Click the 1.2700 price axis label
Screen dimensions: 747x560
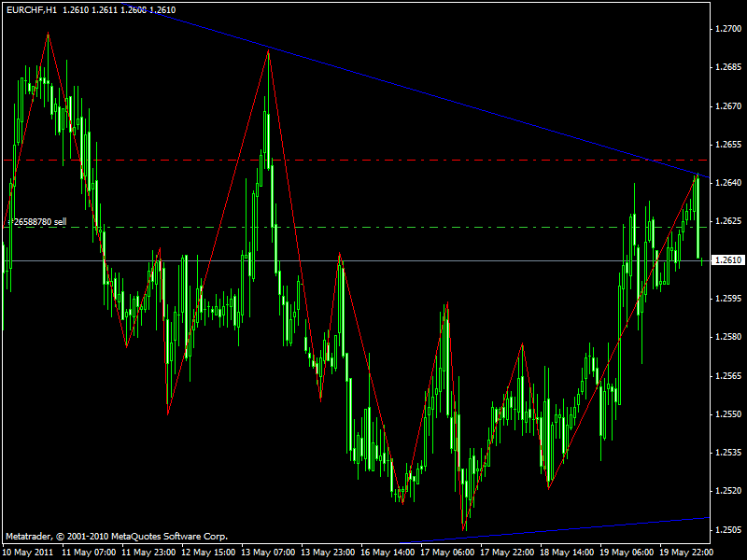727,30
